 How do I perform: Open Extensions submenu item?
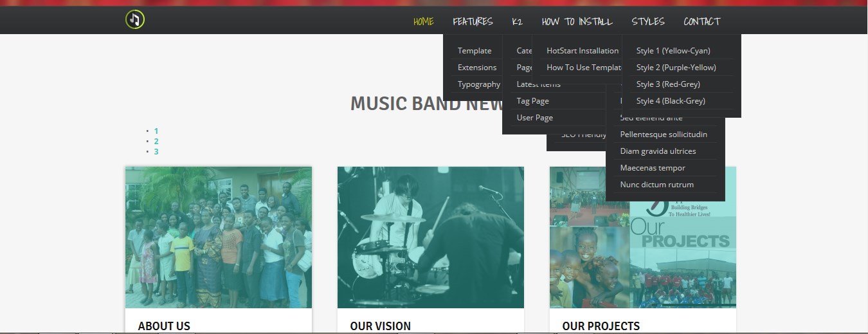[477, 68]
